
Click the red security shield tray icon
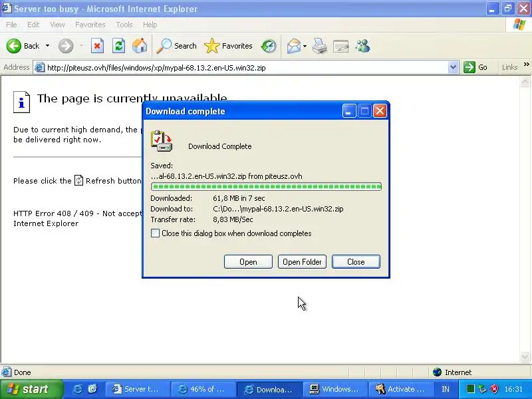[x=494, y=389]
